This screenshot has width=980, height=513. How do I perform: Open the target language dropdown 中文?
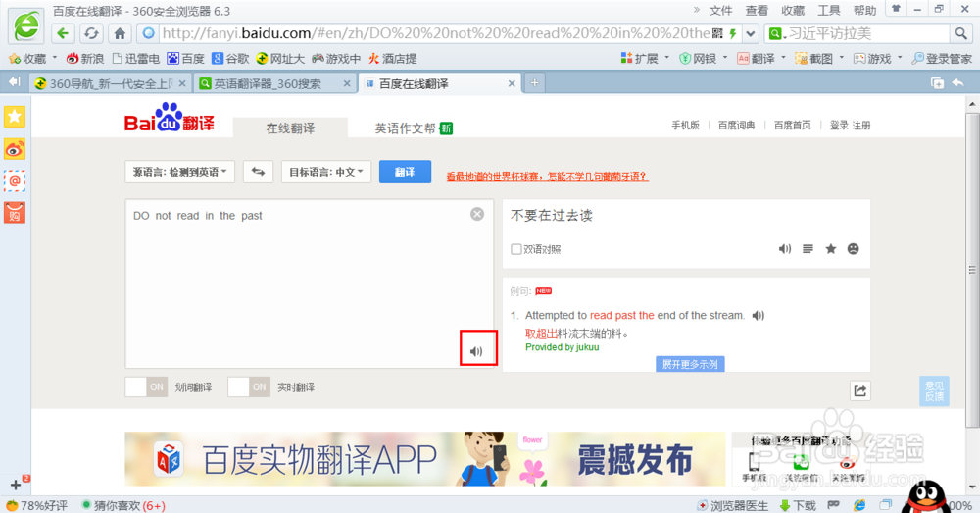tap(326, 172)
